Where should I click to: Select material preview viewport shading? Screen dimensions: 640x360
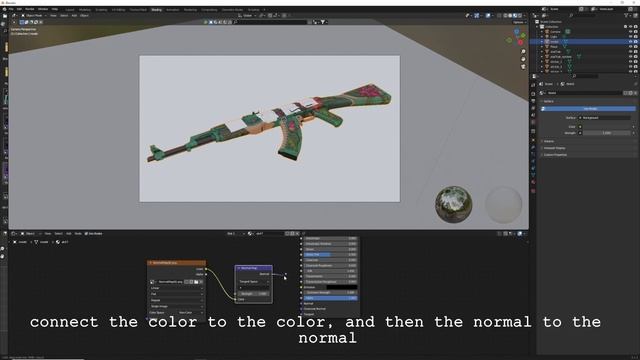[515, 16]
